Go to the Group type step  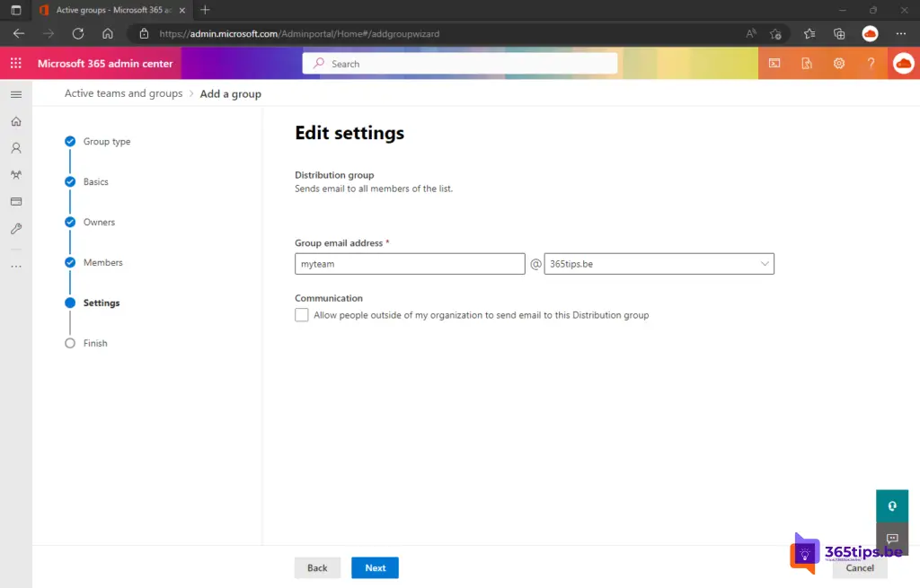pyautogui.click(x=106, y=142)
